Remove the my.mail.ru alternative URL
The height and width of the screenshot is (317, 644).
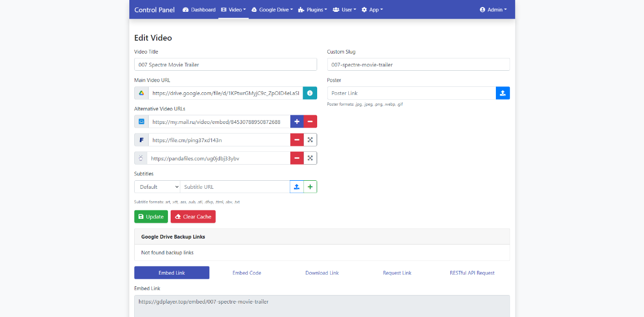(310, 122)
